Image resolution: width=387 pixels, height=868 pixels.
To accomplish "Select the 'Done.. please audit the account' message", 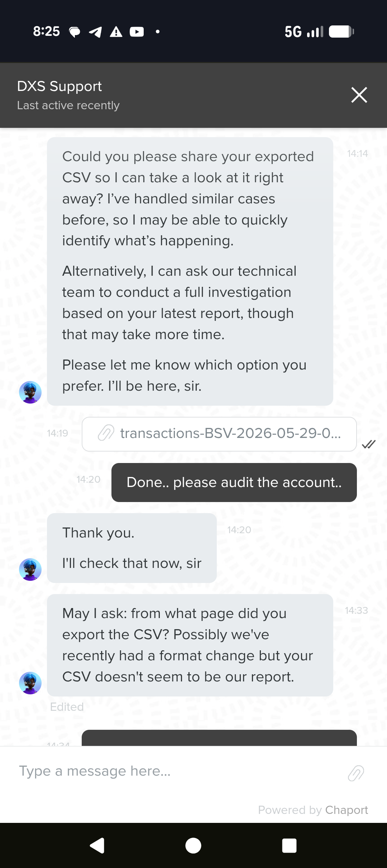I will click(234, 482).
